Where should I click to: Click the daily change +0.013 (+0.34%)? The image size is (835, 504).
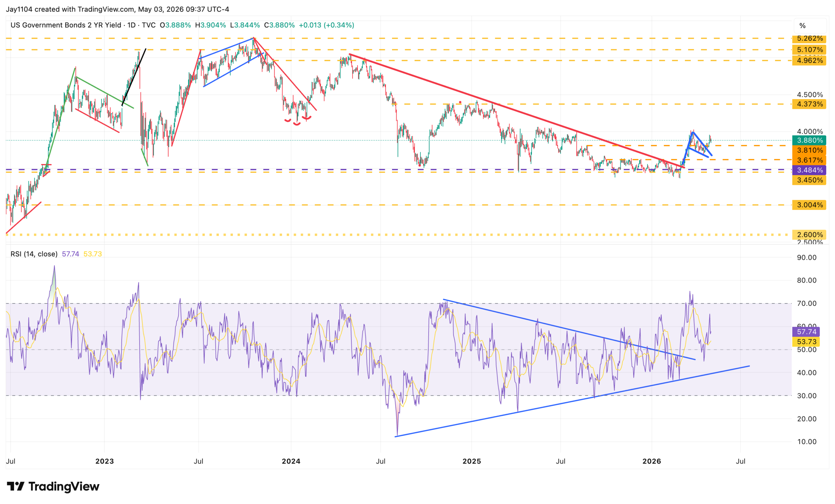(326, 25)
